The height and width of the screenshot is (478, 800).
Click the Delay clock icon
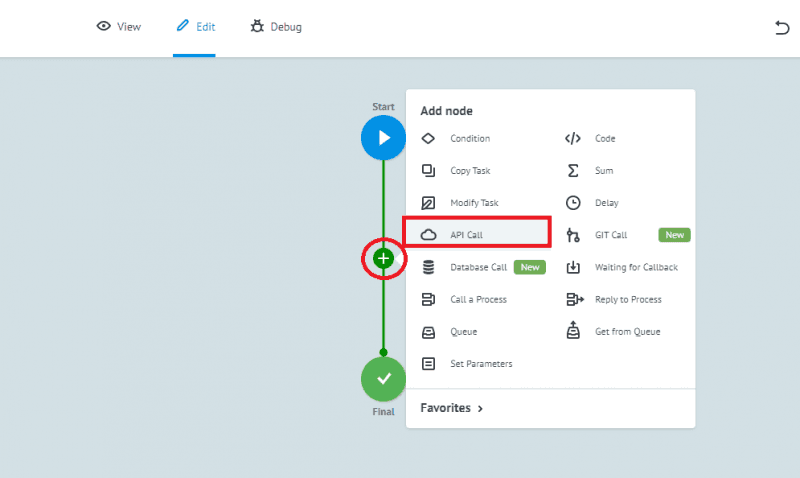pos(573,203)
